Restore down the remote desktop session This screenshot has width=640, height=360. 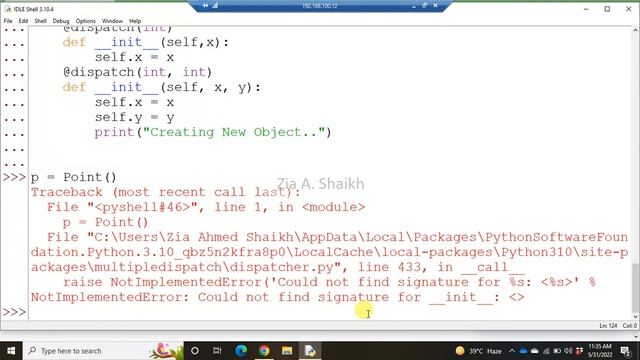pos(424,6)
